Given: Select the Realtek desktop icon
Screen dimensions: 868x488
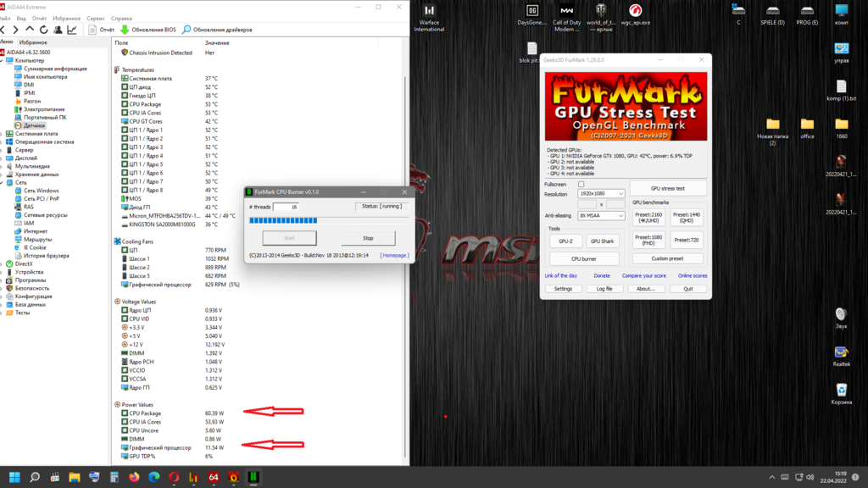Looking at the screenshot, I should pos(842,357).
